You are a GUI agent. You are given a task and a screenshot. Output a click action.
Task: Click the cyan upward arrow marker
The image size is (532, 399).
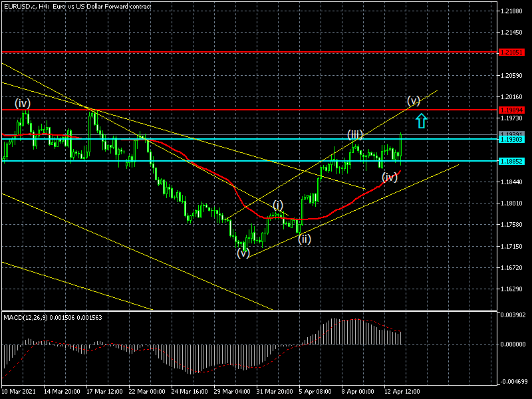pos(420,121)
